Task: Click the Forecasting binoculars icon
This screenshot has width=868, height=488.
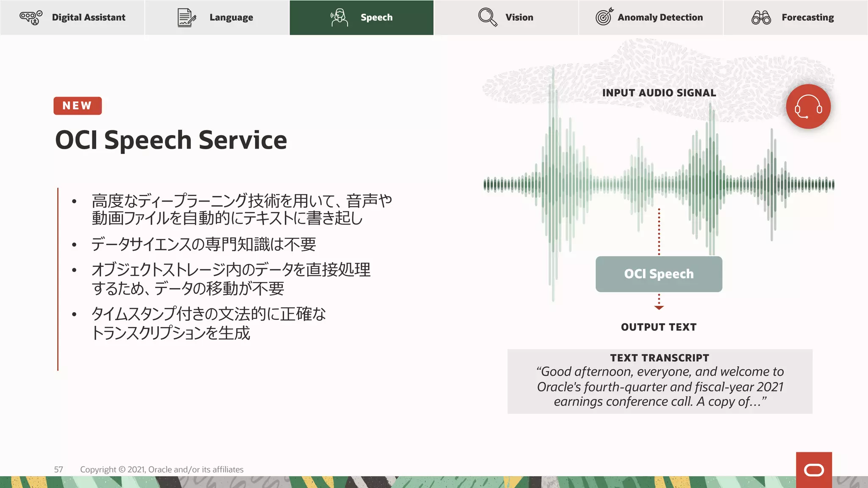Action: (x=761, y=18)
